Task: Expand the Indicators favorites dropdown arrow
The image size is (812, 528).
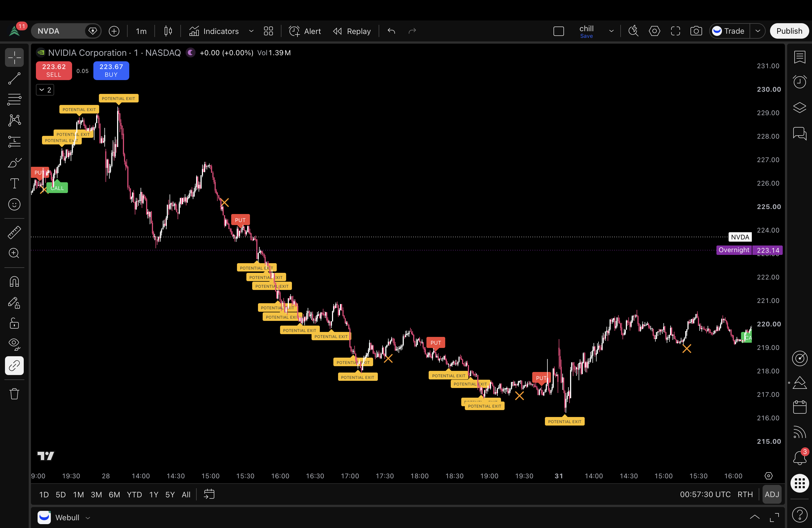Action: pos(251,31)
